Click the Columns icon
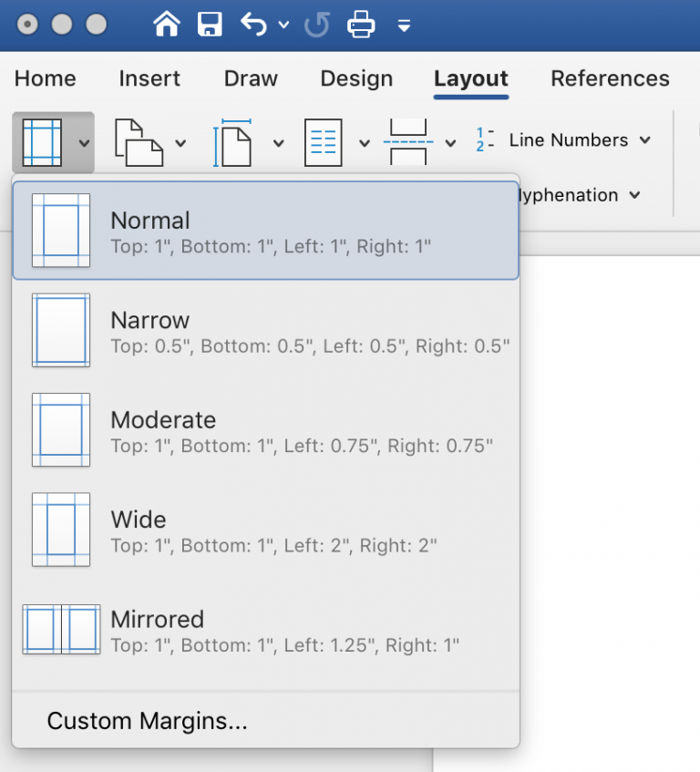The image size is (700, 772). 324,141
